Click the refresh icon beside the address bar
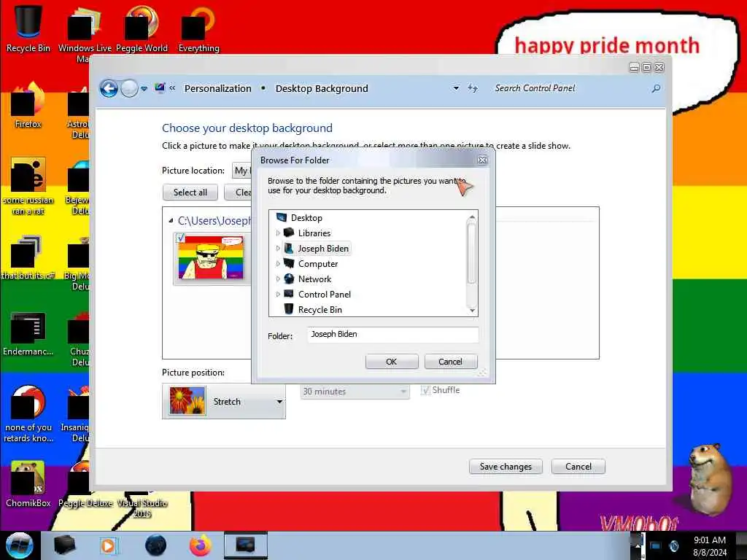 point(473,88)
